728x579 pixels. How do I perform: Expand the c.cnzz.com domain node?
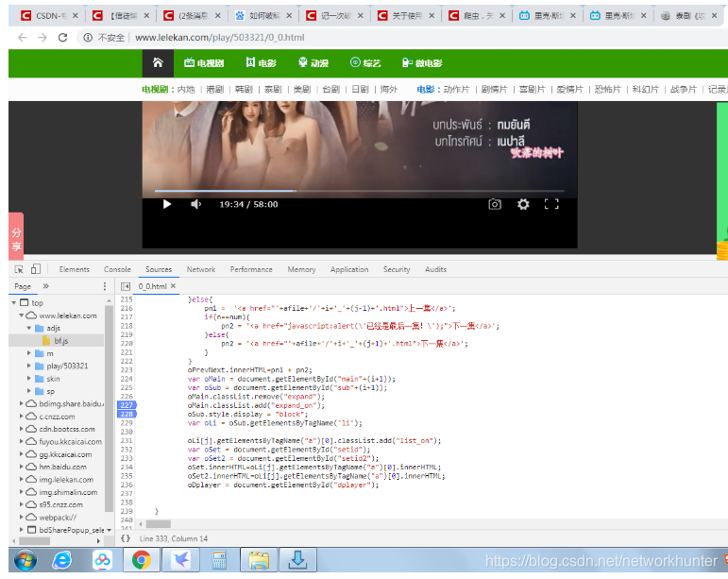click(x=22, y=416)
